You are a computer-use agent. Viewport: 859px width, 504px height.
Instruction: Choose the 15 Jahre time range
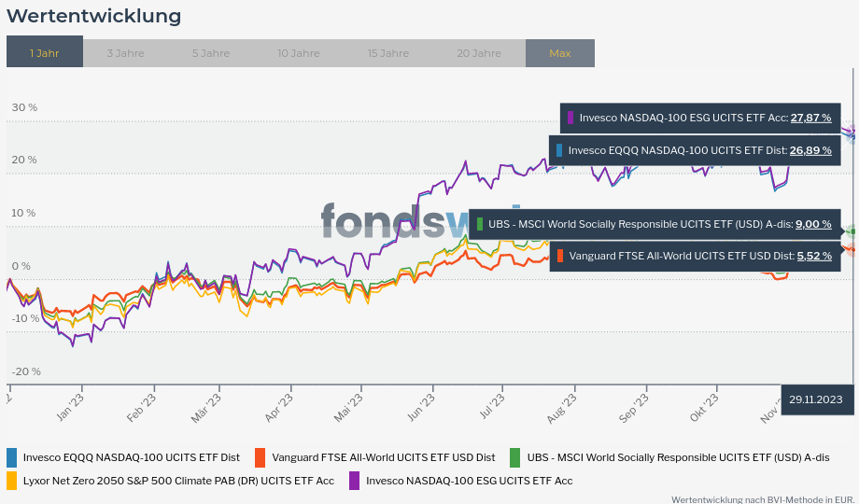(x=388, y=53)
